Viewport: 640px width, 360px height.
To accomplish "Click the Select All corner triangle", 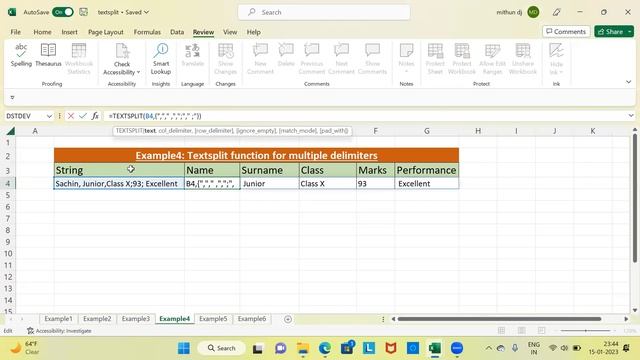I will [x=11, y=131].
